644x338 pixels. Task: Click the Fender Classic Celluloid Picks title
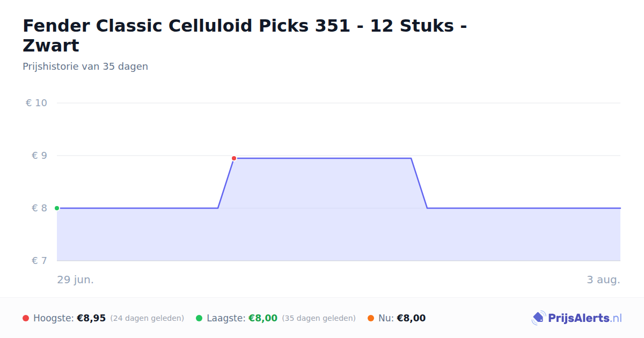(x=244, y=35)
